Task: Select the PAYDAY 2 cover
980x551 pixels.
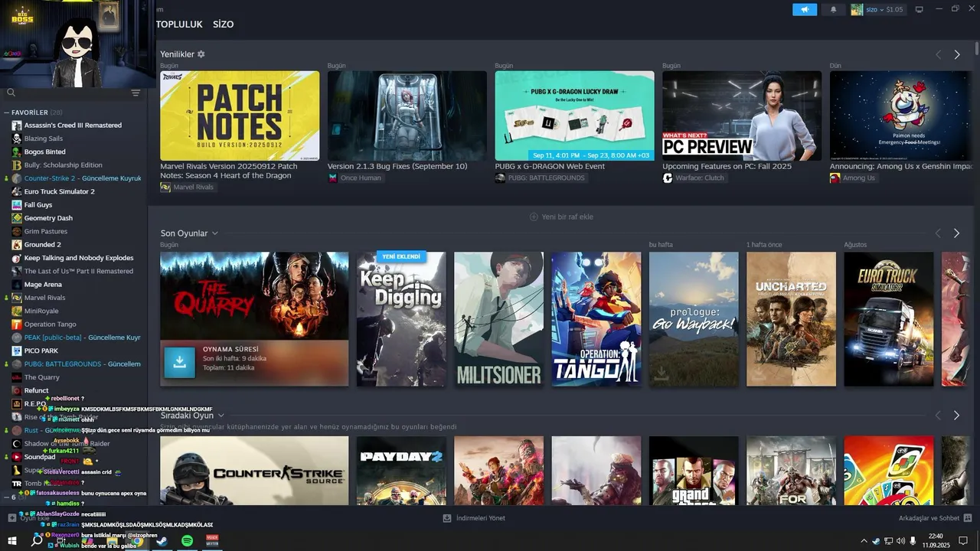Action: pos(401,471)
